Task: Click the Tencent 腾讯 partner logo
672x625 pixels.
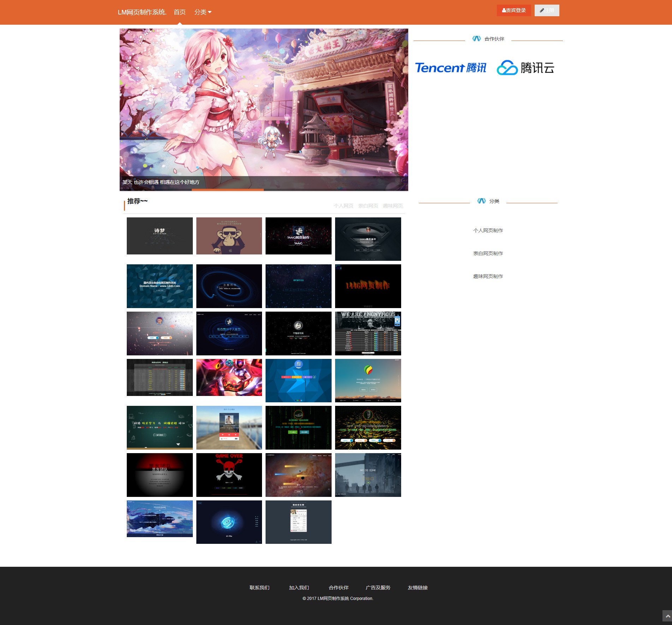Action: [451, 67]
